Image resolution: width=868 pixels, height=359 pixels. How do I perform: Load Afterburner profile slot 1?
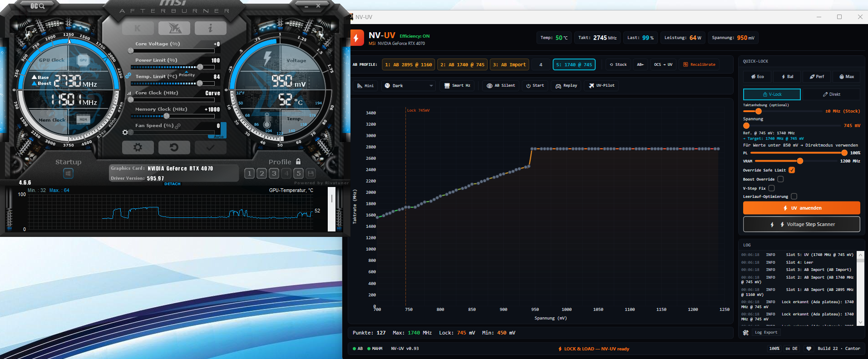click(249, 173)
